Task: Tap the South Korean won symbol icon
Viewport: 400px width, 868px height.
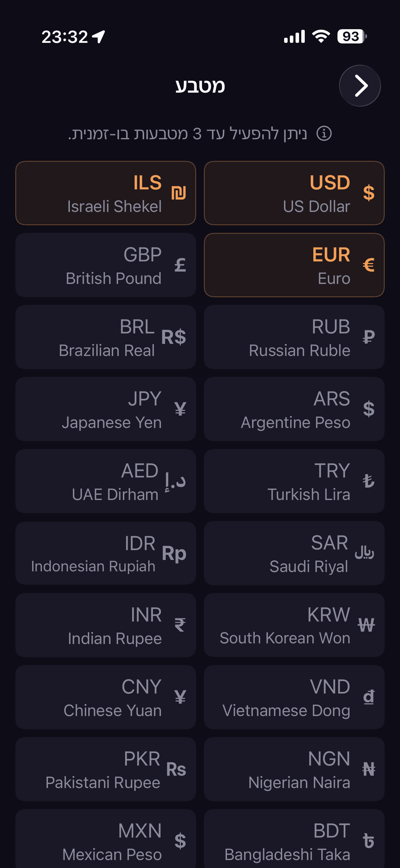Action: click(x=366, y=625)
